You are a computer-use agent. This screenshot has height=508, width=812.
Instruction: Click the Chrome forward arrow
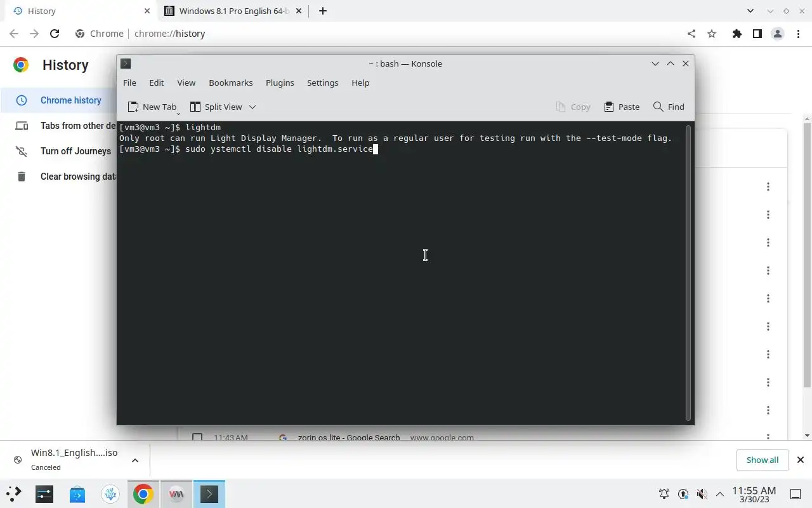pyautogui.click(x=34, y=34)
